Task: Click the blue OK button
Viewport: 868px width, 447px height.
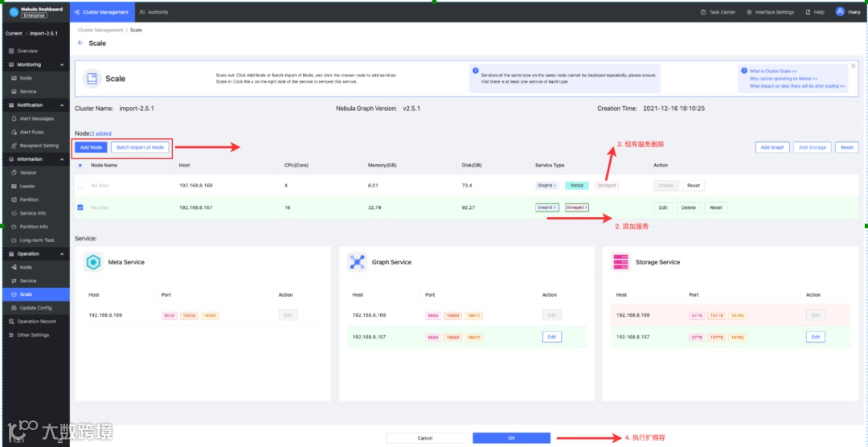Action: (x=511, y=438)
